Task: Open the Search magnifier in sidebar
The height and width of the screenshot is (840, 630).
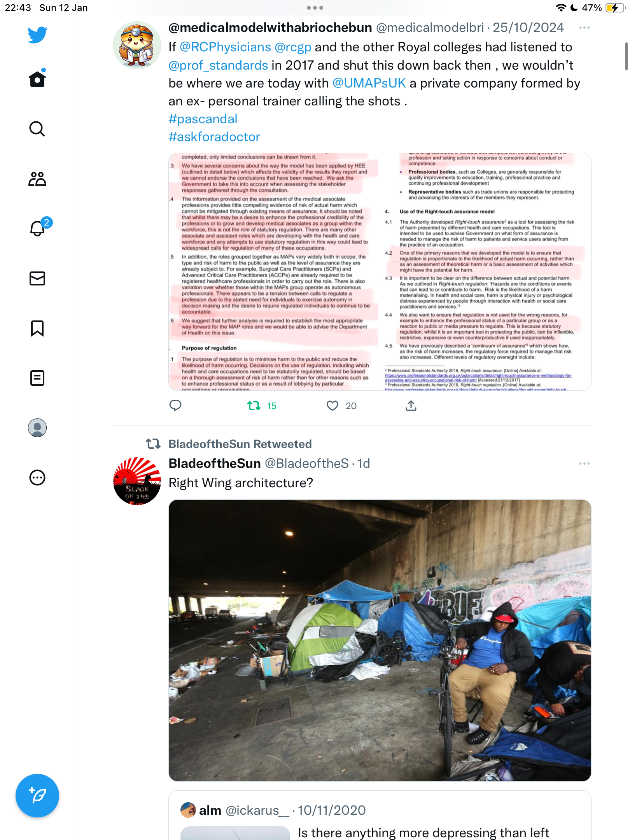Action: [37, 129]
